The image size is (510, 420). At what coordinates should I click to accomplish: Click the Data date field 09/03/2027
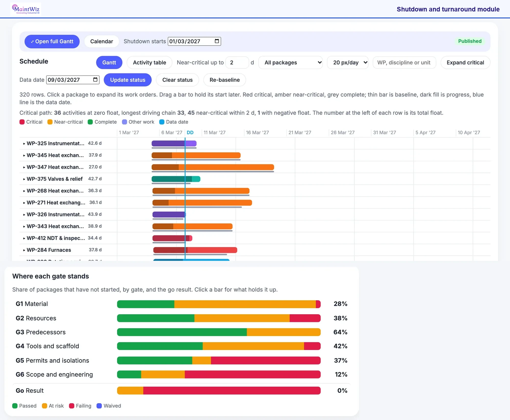click(73, 80)
